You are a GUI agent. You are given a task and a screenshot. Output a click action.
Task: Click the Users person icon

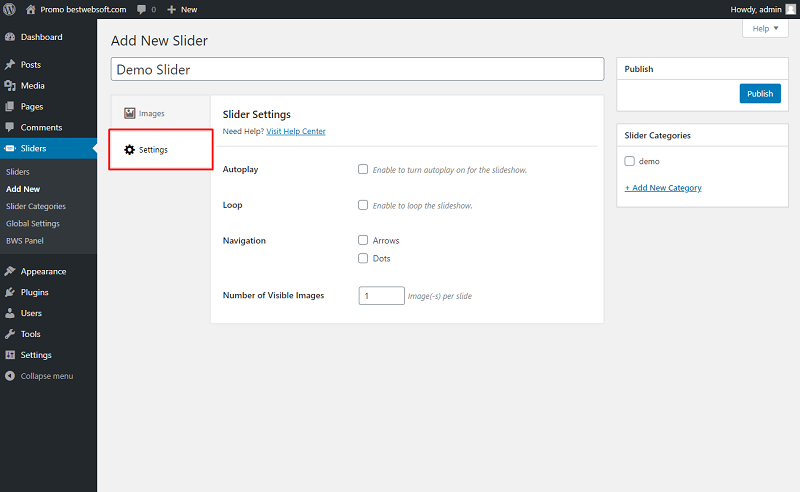[10, 313]
